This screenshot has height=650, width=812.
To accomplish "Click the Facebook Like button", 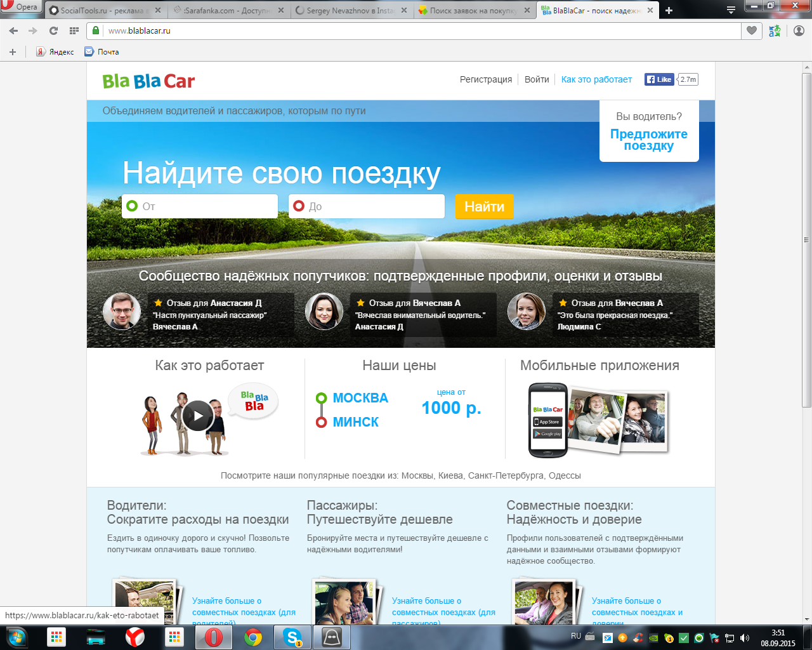I will pyautogui.click(x=659, y=79).
